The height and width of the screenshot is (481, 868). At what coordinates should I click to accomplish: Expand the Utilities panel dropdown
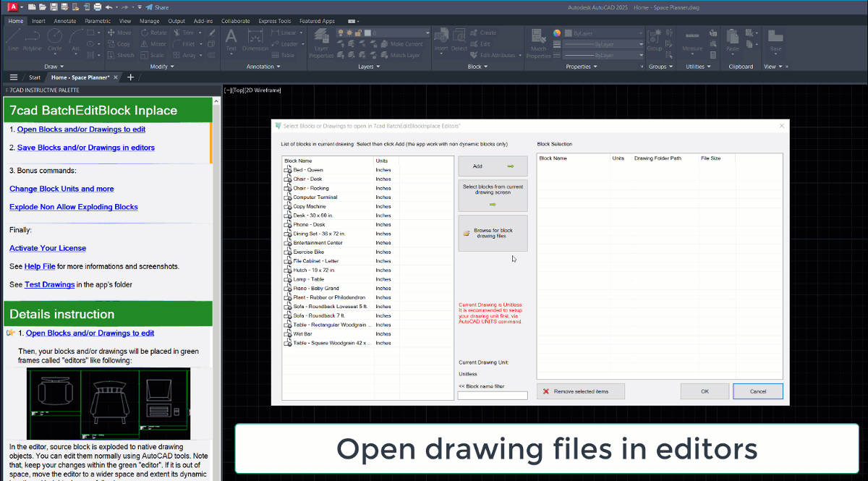698,67
